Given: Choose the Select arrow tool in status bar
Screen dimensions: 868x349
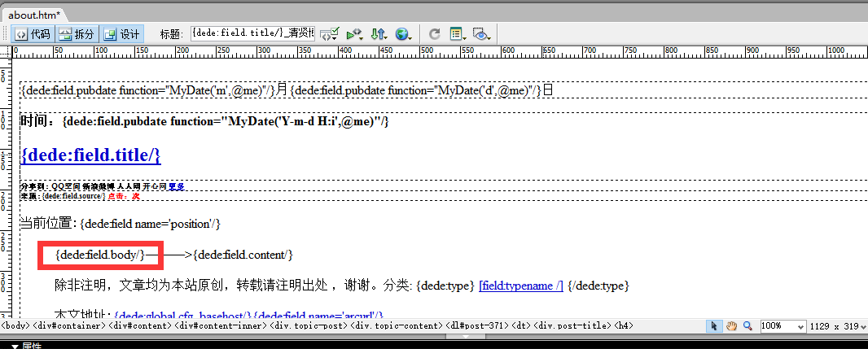Looking at the screenshot, I should (x=715, y=326).
